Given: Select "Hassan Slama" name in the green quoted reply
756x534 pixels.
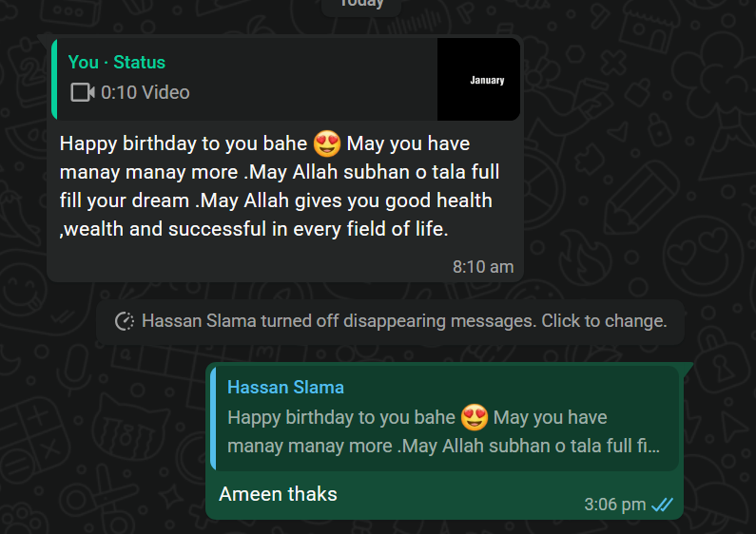Looking at the screenshot, I should tap(285, 388).
